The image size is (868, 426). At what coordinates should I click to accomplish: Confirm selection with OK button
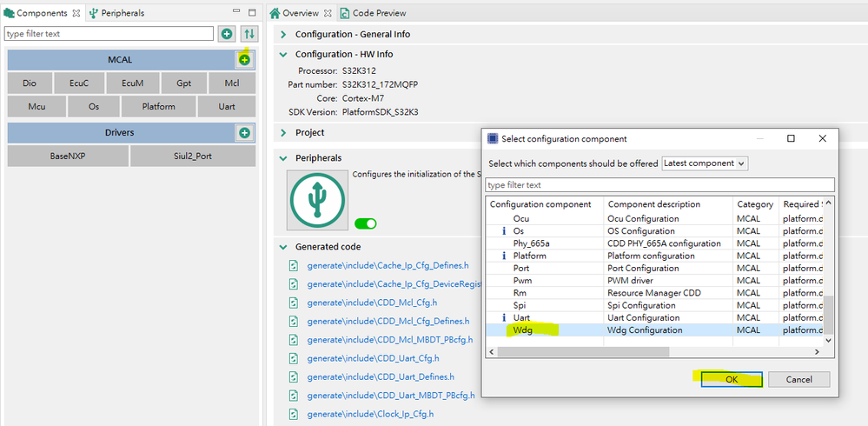click(x=732, y=379)
